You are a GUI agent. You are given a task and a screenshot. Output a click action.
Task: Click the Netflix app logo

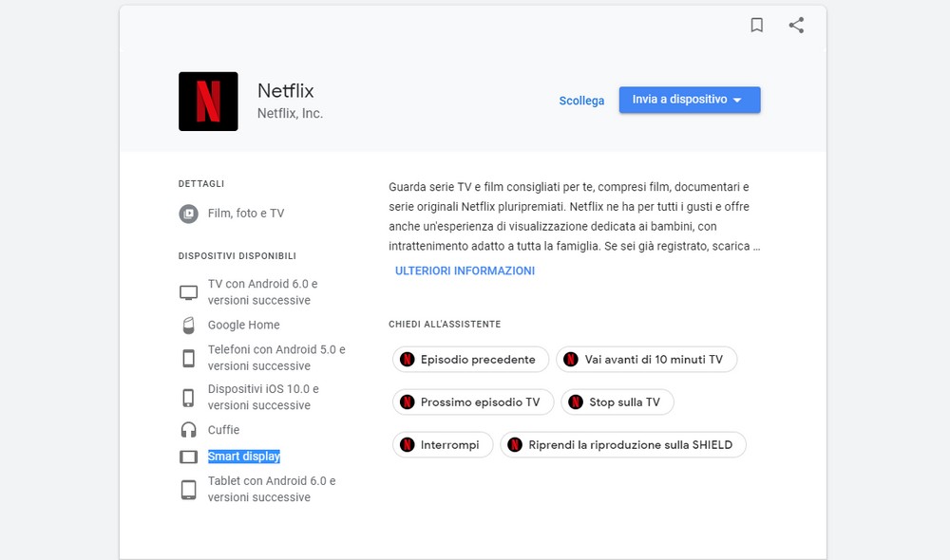208,102
